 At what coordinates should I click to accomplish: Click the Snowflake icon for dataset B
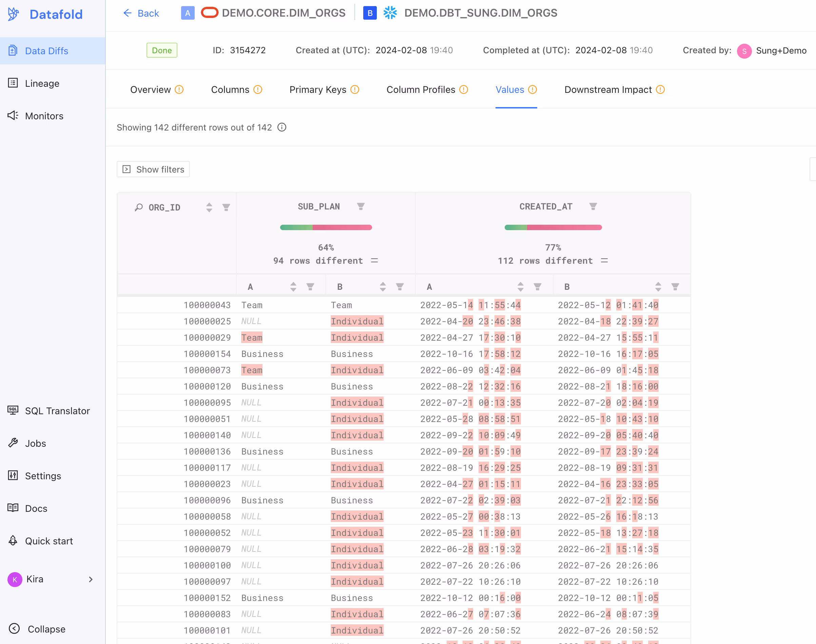point(390,13)
